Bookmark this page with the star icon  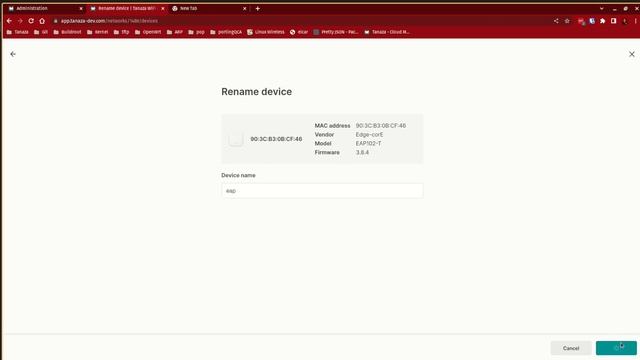(567, 21)
